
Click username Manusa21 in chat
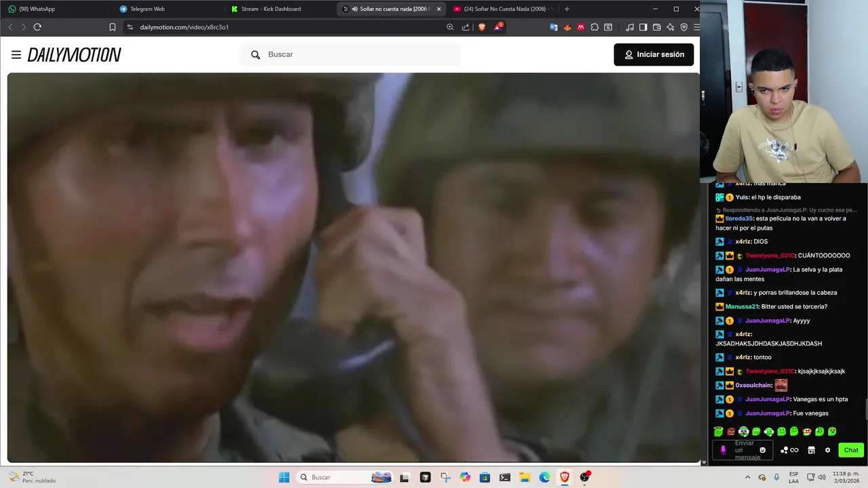[741, 307]
